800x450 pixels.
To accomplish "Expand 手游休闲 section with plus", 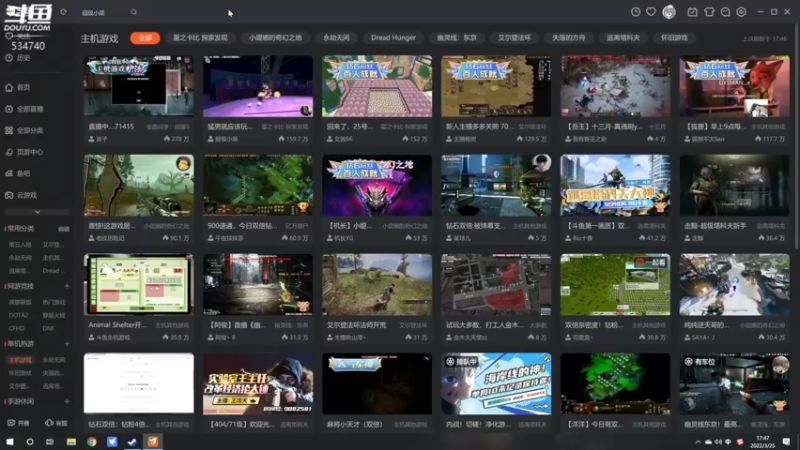I will 67,402.
